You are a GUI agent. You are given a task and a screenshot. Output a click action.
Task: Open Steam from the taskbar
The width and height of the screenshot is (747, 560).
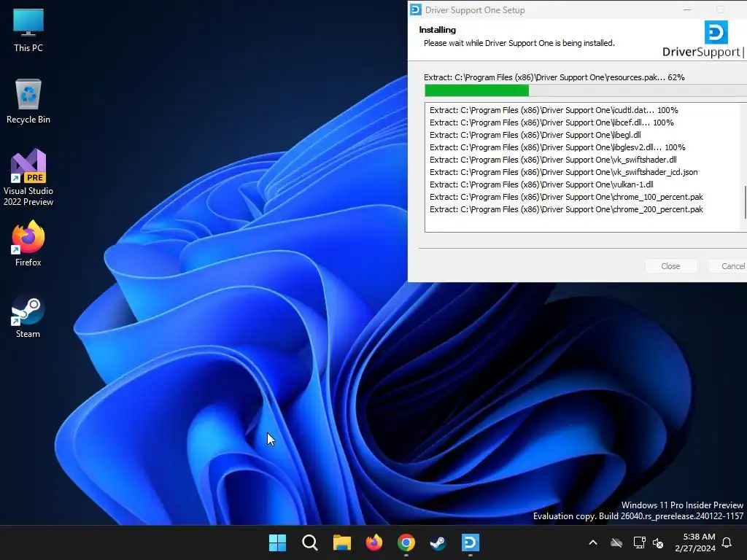pos(438,542)
